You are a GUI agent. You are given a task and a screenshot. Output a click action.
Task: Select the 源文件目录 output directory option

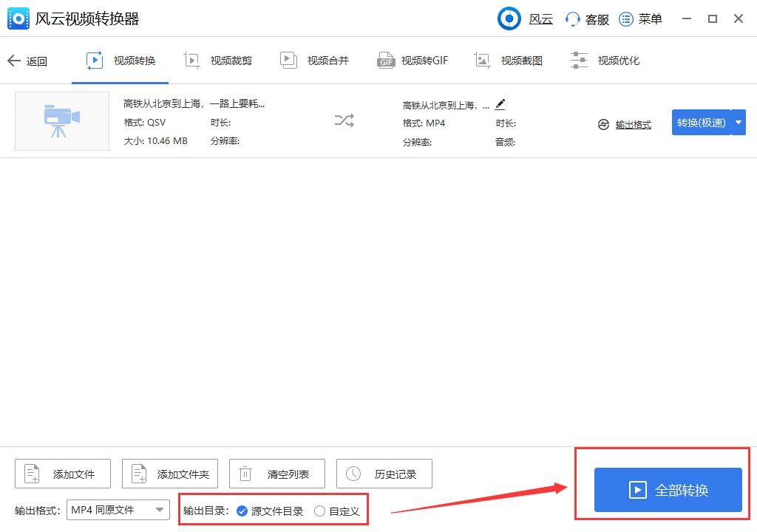point(242,510)
